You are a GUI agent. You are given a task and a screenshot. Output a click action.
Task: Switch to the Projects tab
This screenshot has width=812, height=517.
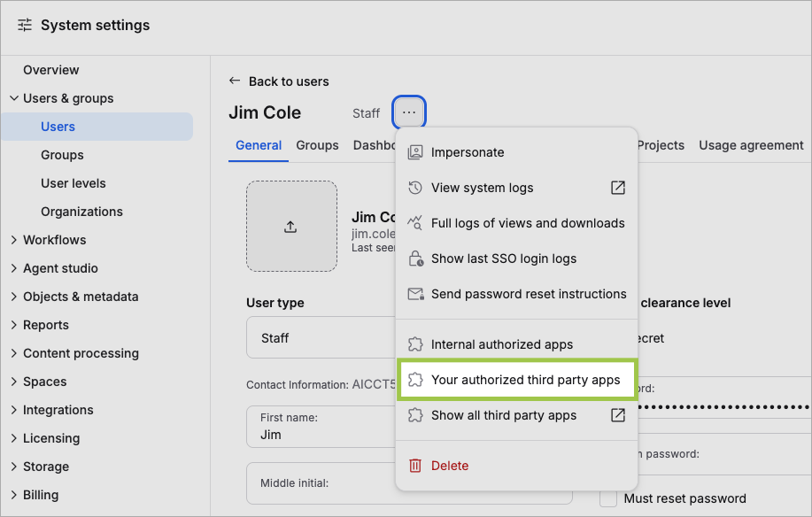point(661,145)
